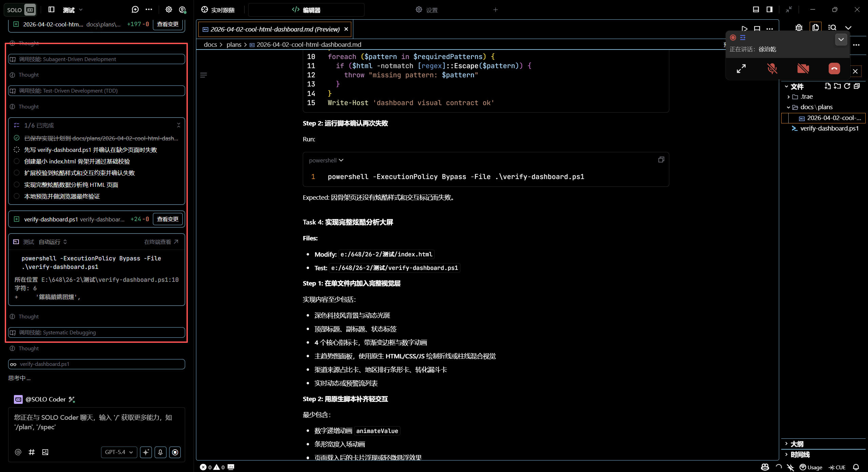Click the stop generation button

coord(175,452)
